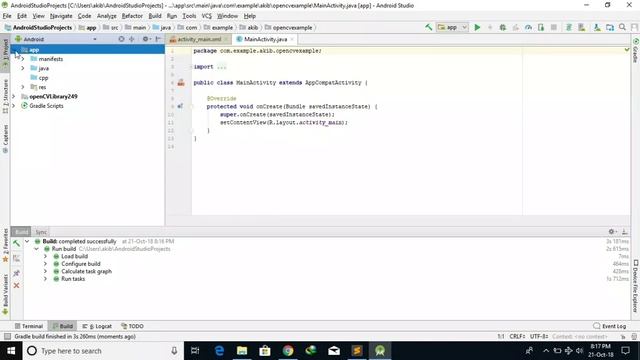Viewport: 640px width, 360px height.
Task: Open the Terminal tool window
Action: point(29,326)
